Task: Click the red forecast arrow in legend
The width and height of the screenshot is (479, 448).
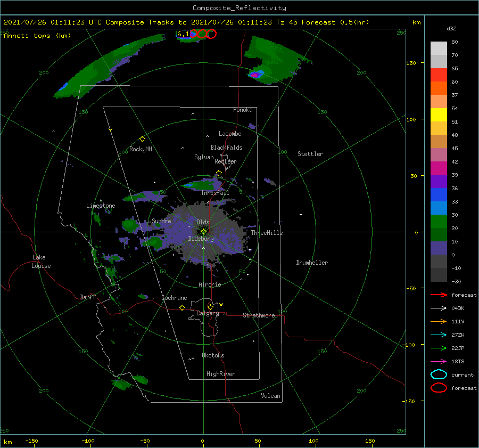Action: point(439,295)
